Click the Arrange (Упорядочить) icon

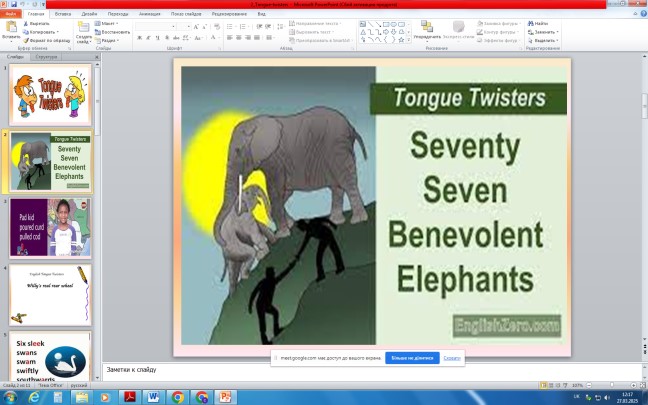pyautogui.click(x=428, y=28)
